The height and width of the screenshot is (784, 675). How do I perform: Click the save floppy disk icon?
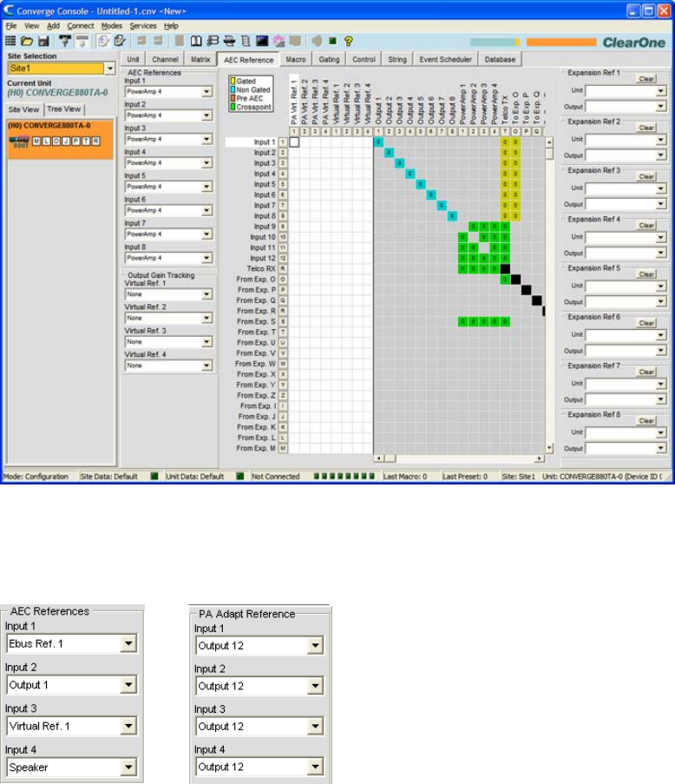tap(43, 41)
